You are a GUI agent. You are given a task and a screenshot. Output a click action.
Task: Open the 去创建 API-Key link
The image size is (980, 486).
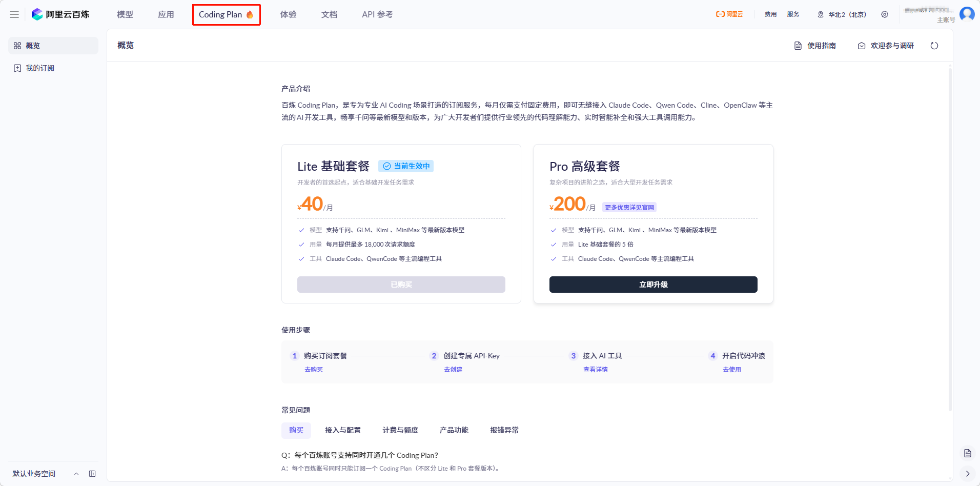[453, 369]
